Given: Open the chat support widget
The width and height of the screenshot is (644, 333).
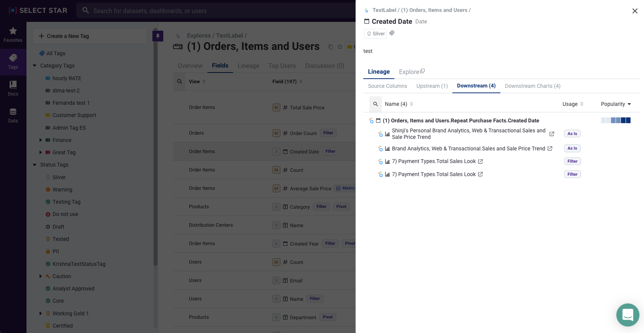Looking at the screenshot, I should (627, 315).
